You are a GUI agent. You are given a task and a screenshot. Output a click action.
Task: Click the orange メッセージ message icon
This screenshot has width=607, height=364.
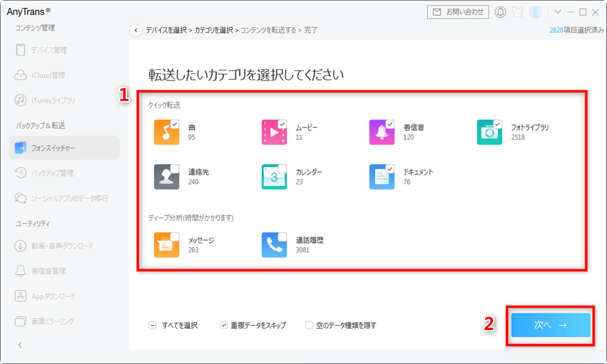pos(167,245)
